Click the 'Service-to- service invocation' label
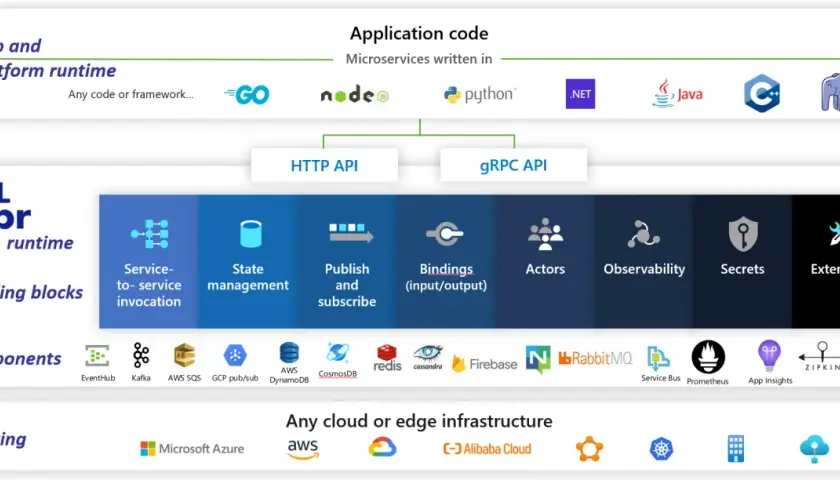 (149, 285)
